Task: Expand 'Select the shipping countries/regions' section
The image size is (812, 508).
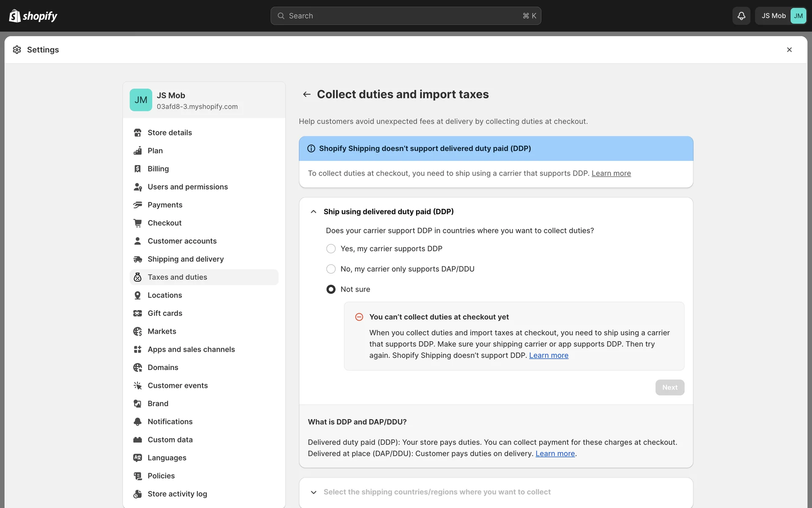Action: point(313,492)
